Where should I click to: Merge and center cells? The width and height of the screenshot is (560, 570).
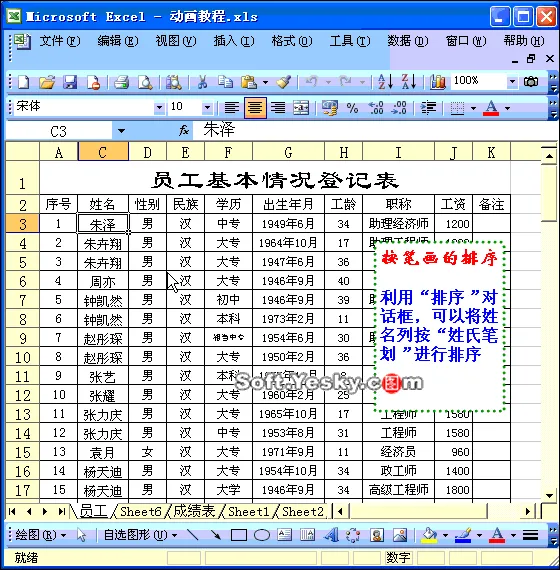(301, 108)
